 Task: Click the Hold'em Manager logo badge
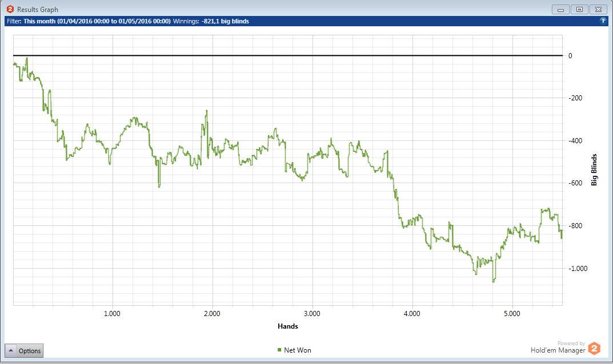[594, 348]
